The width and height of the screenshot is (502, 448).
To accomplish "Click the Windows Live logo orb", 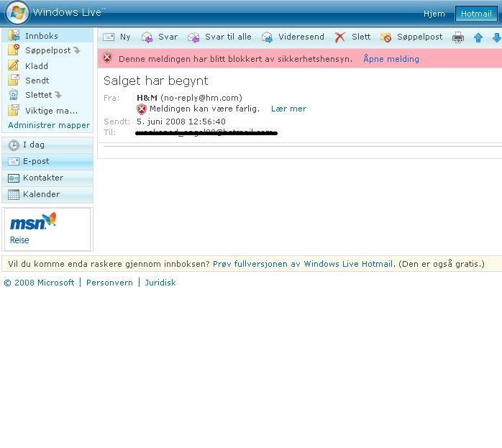I will pyautogui.click(x=17, y=12).
